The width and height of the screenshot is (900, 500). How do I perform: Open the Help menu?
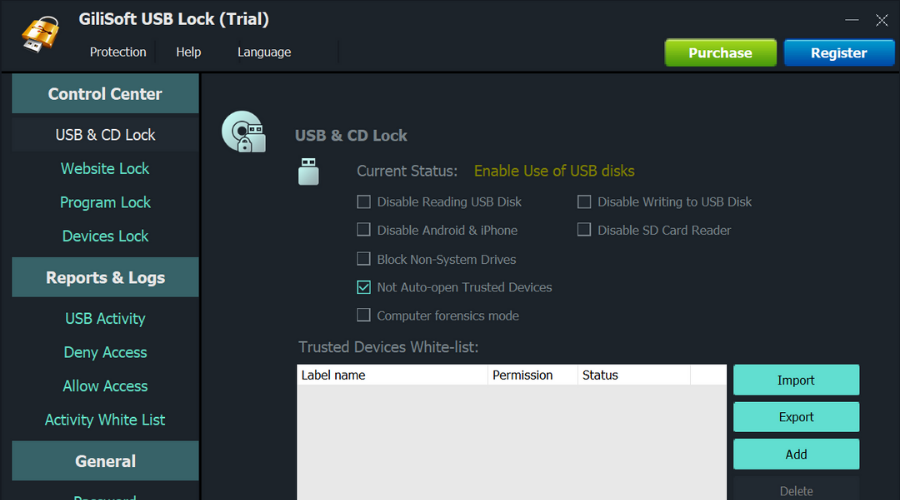[x=188, y=52]
